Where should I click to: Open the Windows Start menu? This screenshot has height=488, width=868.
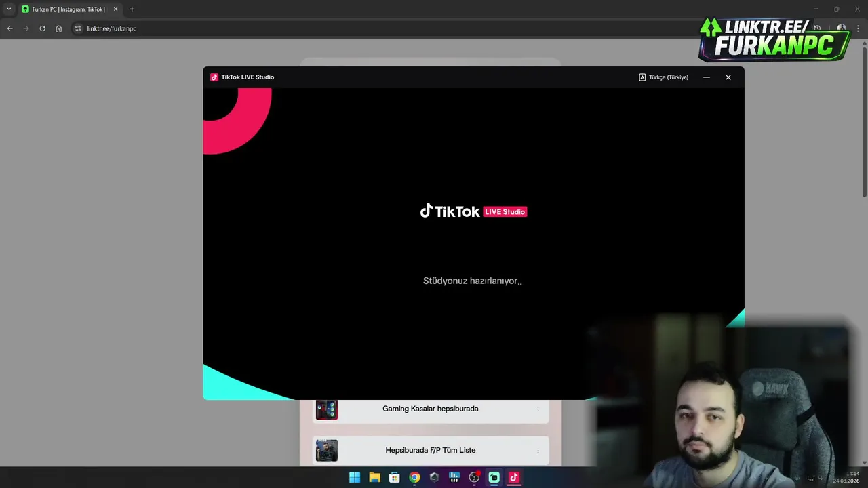click(355, 477)
